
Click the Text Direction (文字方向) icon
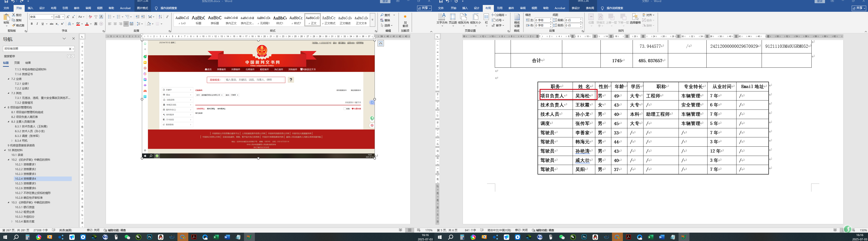point(442,17)
